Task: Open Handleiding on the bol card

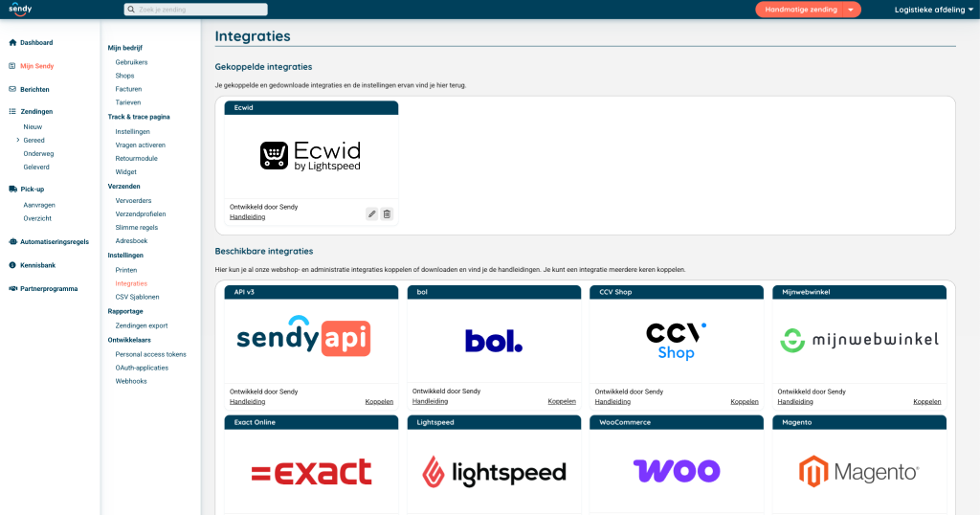Action: pos(430,401)
